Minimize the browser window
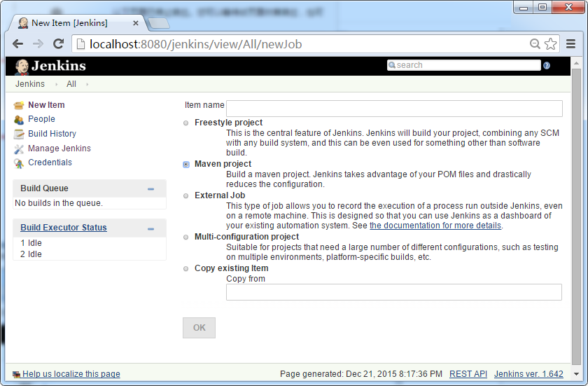Viewport: 588px width, 386px height. [x=524, y=8]
